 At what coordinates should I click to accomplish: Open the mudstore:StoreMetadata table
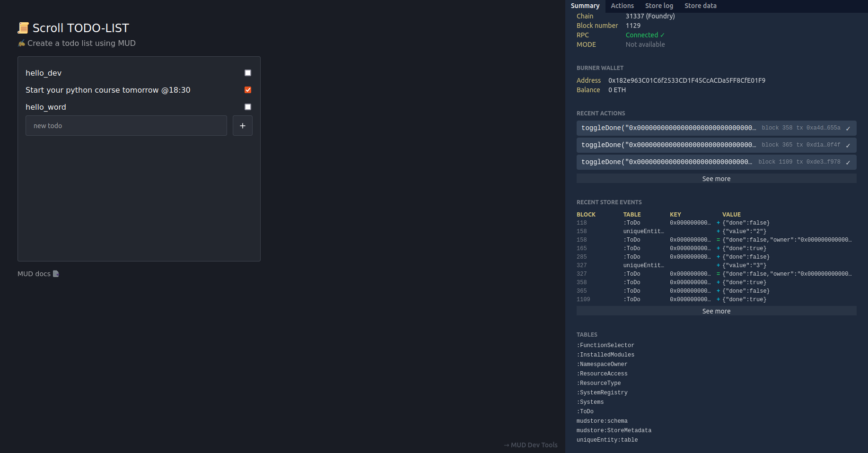[x=614, y=430]
